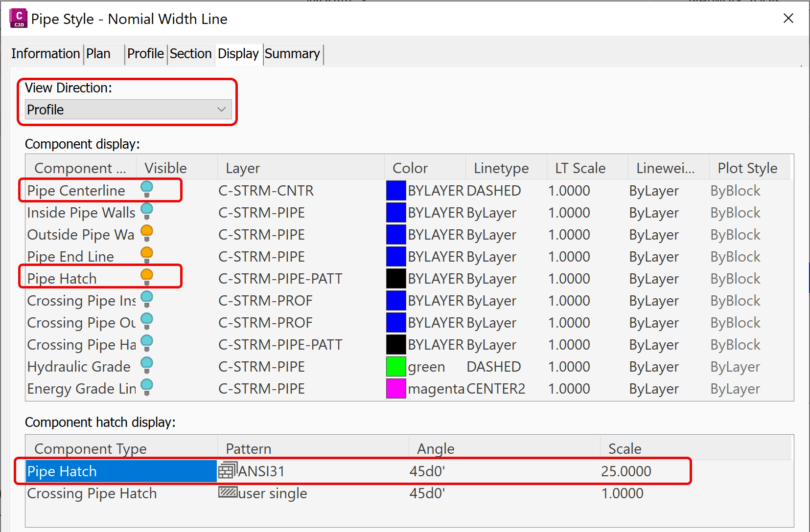This screenshot has height=532, width=810.
Task: Click the blue color swatch for Inside Pipe Walls
Action: (396, 212)
